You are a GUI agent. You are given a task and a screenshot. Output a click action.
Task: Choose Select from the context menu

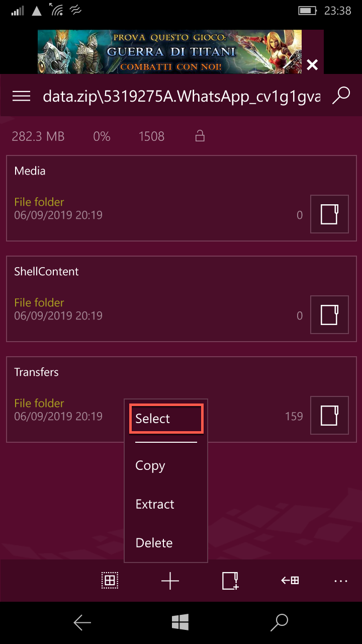pos(166,419)
